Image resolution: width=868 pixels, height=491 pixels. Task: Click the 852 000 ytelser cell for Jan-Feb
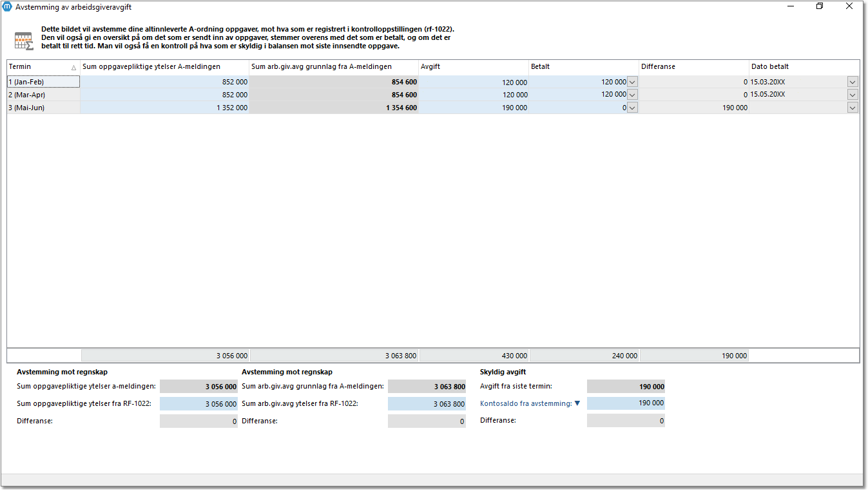[x=164, y=82]
